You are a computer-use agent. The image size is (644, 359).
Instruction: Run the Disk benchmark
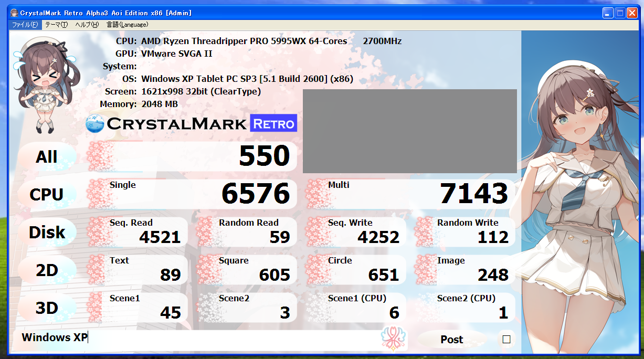click(47, 233)
